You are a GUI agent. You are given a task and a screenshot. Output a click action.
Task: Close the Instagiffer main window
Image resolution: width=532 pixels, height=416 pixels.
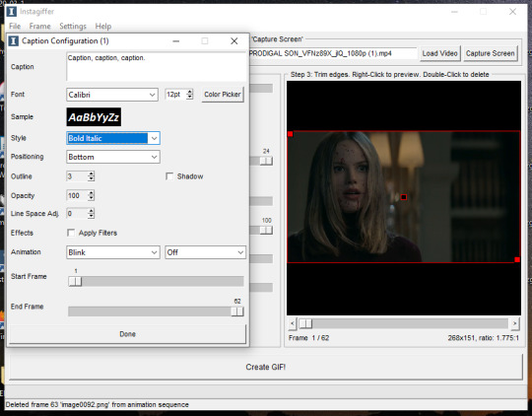(x=512, y=12)
